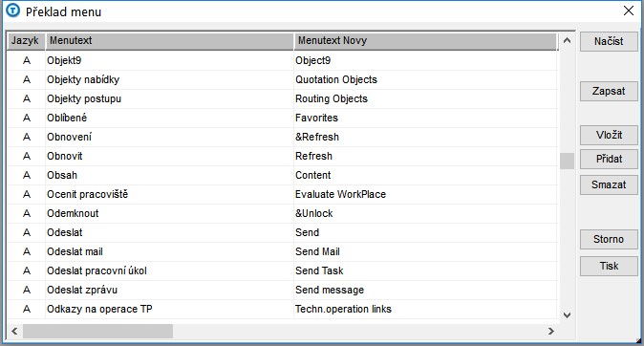Select the Oblíbené cell
The height and width of the screenshot is (346, 644).
(x=169, y=118)
